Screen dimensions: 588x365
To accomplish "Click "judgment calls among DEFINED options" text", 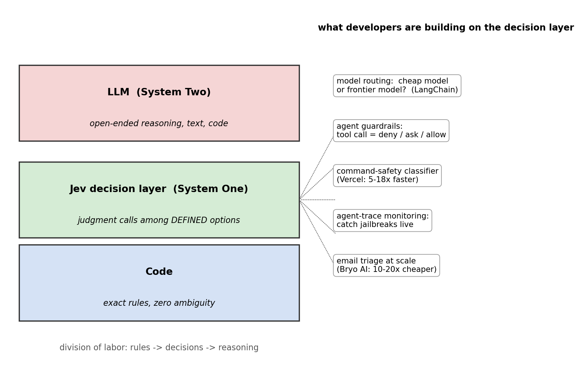I will [159, 220].
